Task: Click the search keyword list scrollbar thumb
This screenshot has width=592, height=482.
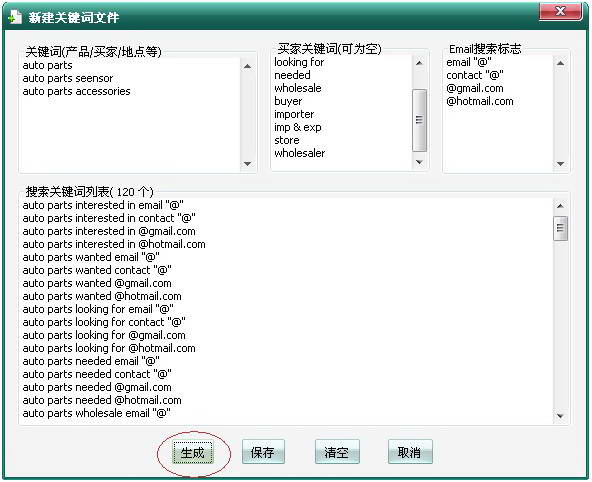Action: (x=560, y=228)
